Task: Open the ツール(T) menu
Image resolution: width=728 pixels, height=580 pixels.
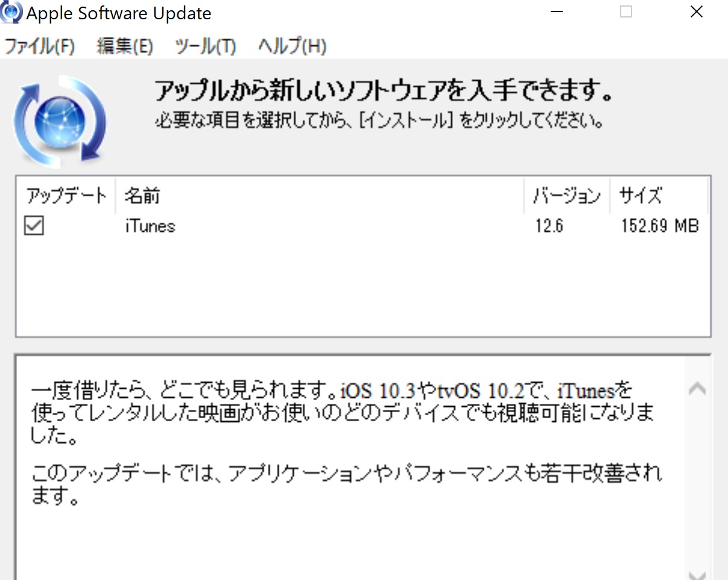Action: point(205,46)
